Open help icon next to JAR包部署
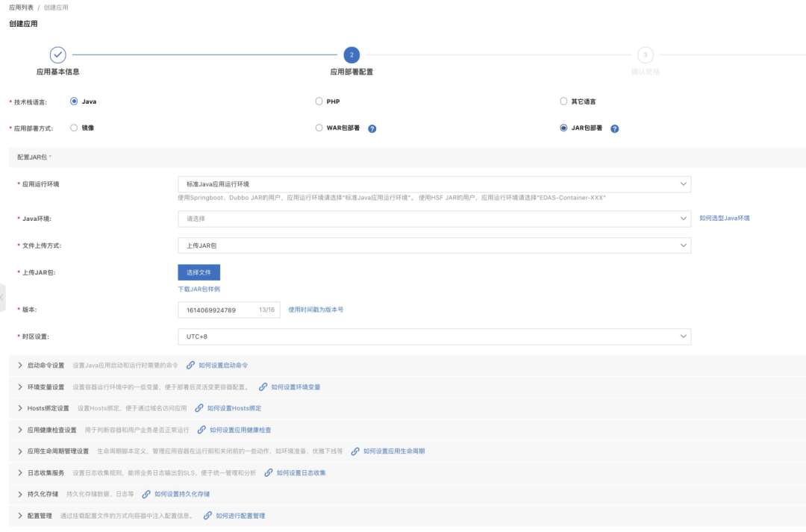806x532 pixels. coord(614,128)
